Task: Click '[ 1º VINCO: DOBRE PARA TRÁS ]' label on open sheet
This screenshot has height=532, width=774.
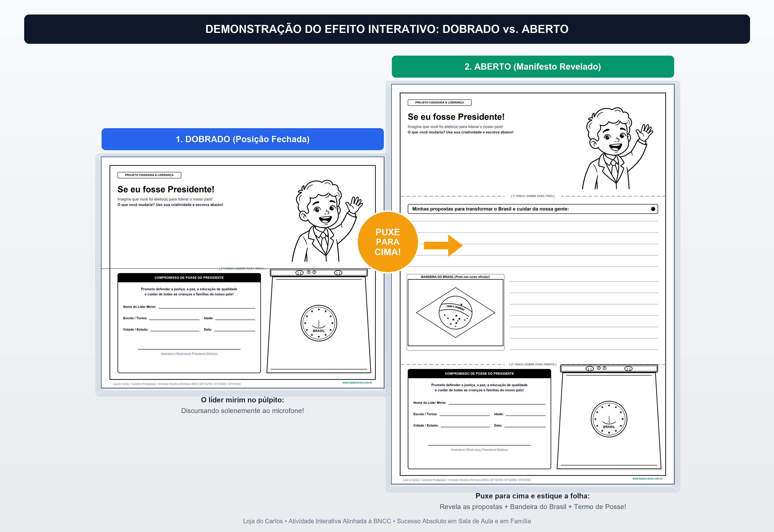Action: pyautogui.click(x=533, y=196)
